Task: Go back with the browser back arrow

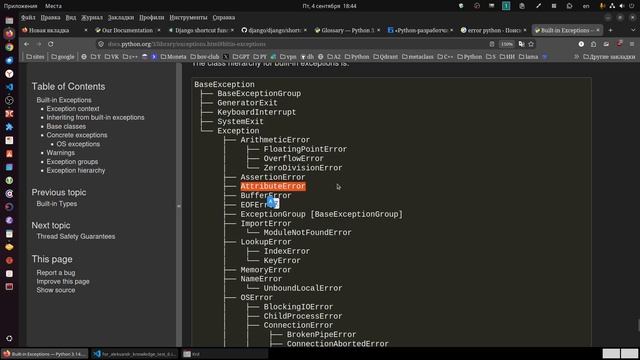Action: coord(27,44)
